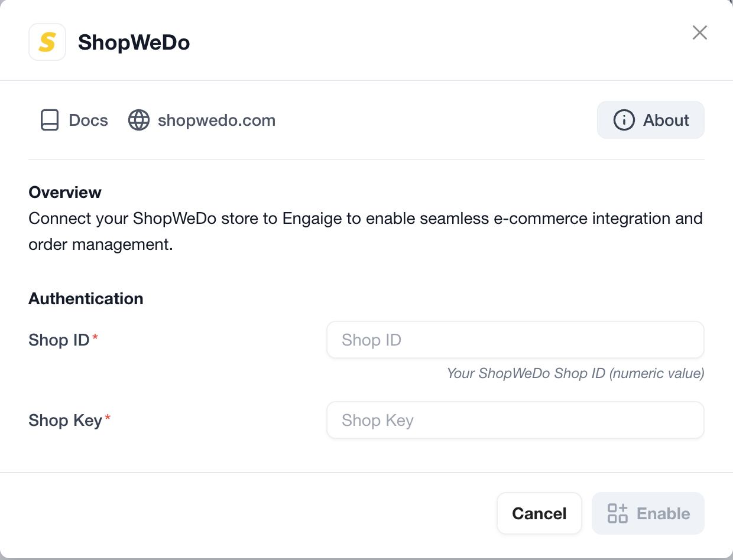
Task: Click the grid-plus icon on Enable button
Action: click(618, 513)
